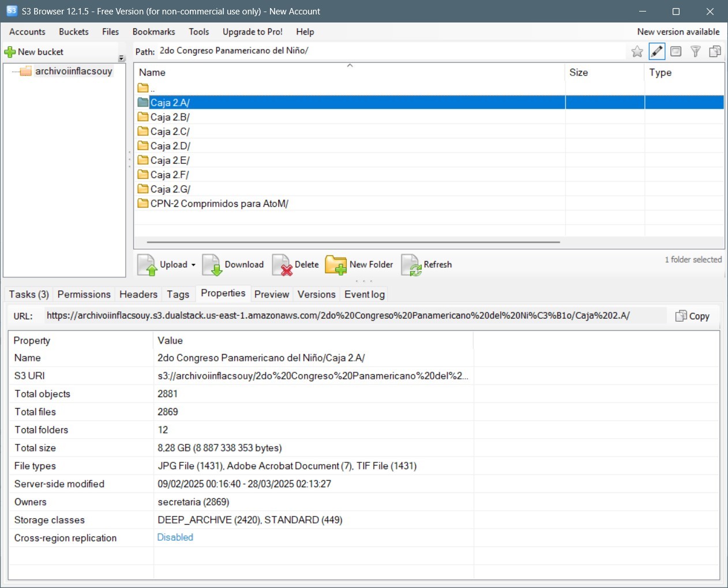Expand the bucket panel options arrow
Viewport: 728px width, 588px height.
pyautogui.click(x=121, y=58)
